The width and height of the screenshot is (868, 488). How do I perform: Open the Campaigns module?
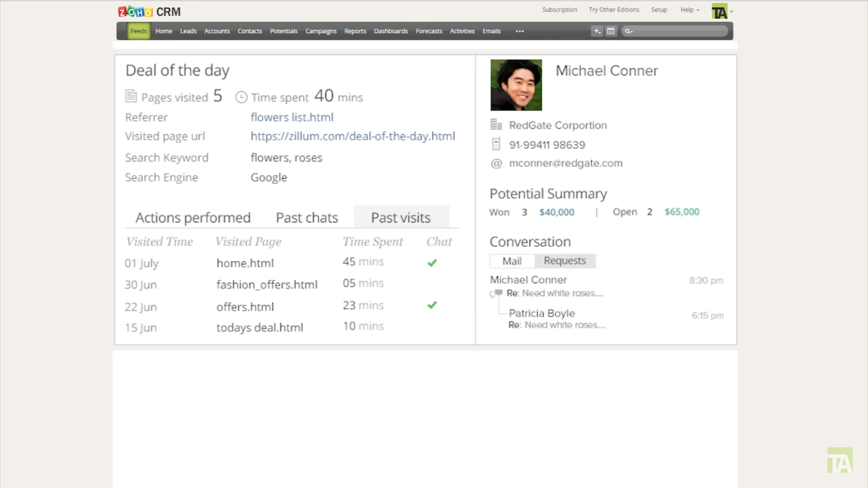click(x=321, y=31)
